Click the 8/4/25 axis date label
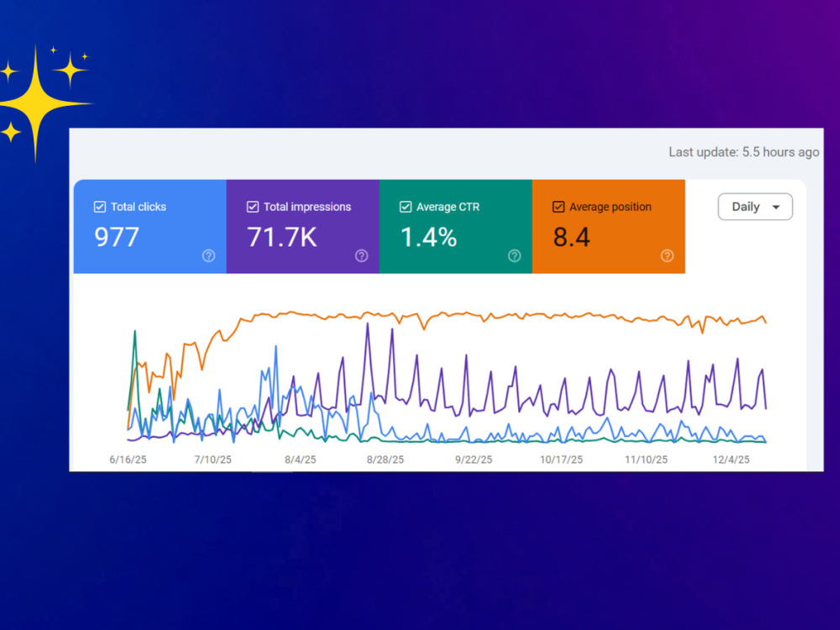 [300, 459]
